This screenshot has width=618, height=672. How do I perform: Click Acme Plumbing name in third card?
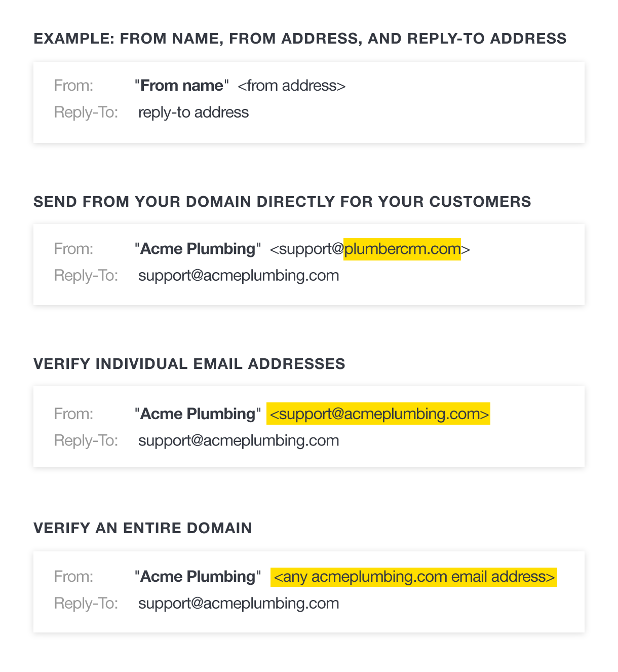click(198, 414)
